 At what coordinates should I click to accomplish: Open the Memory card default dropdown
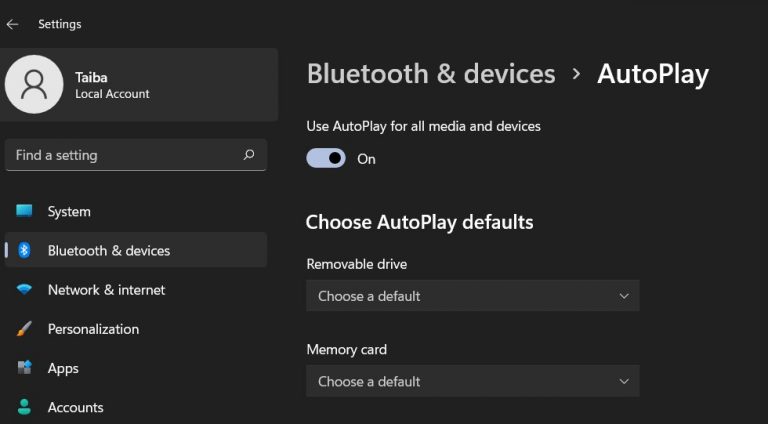coord(472,381)
